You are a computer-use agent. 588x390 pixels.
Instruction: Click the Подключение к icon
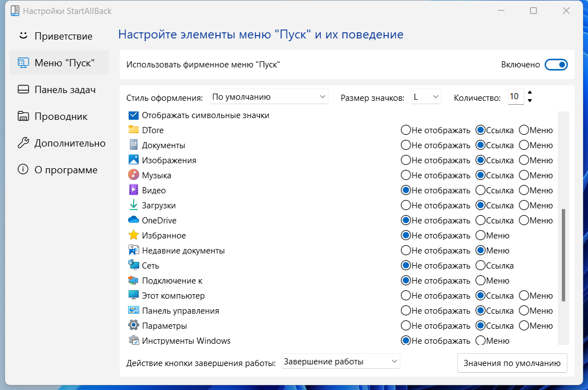[x=134, y=280]
